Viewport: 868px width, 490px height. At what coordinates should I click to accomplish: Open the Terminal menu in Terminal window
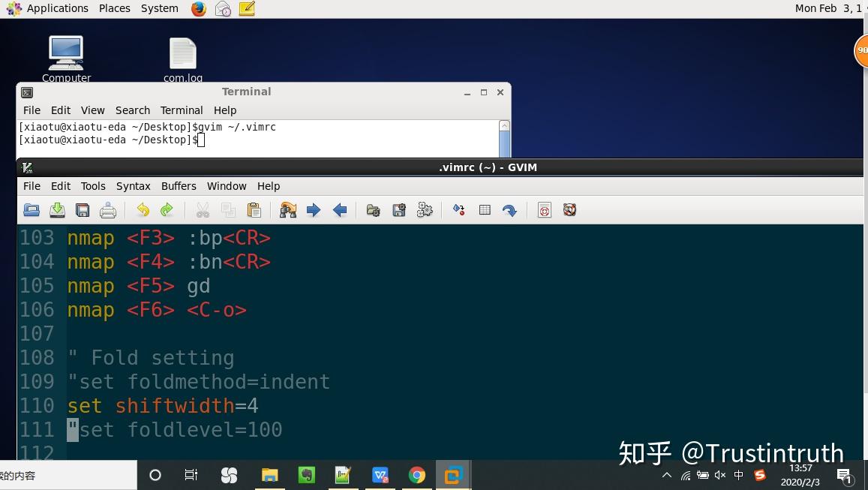(181, 110)
